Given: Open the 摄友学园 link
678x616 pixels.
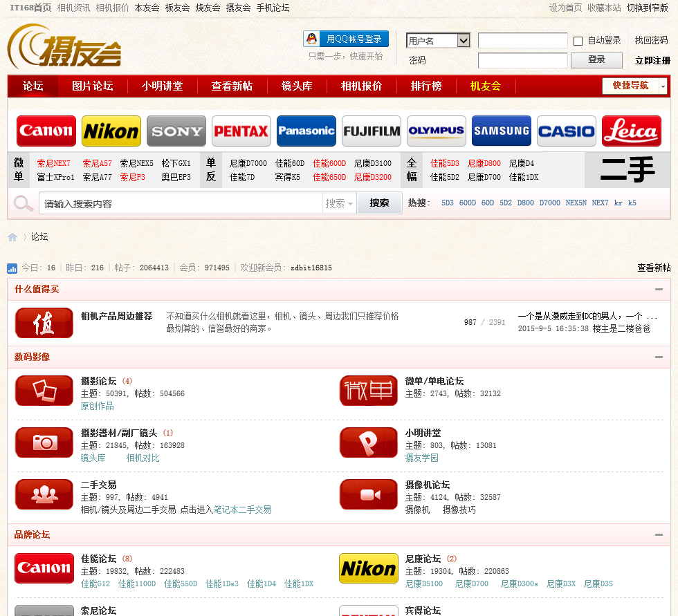Looking at the screenshot, I should click(421, 458).
